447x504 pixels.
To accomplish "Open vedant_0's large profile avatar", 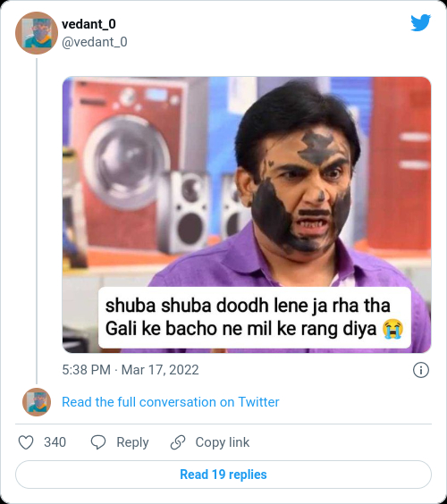I will 37,33.
